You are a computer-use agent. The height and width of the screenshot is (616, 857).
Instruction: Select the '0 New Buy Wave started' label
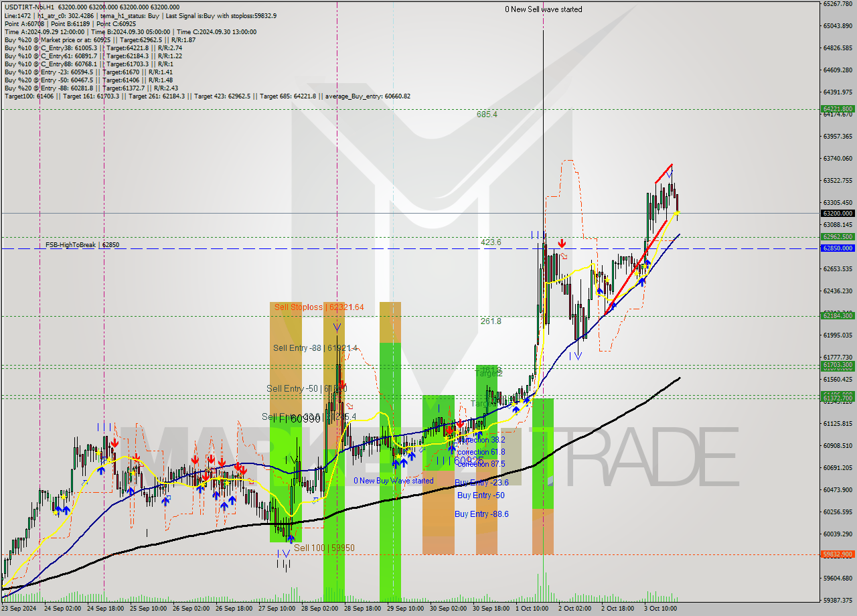(x=394, y=481)
